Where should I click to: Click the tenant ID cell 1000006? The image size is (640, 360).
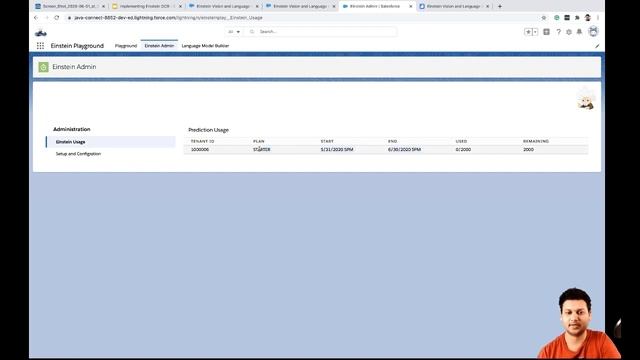(x=200, y=150)
